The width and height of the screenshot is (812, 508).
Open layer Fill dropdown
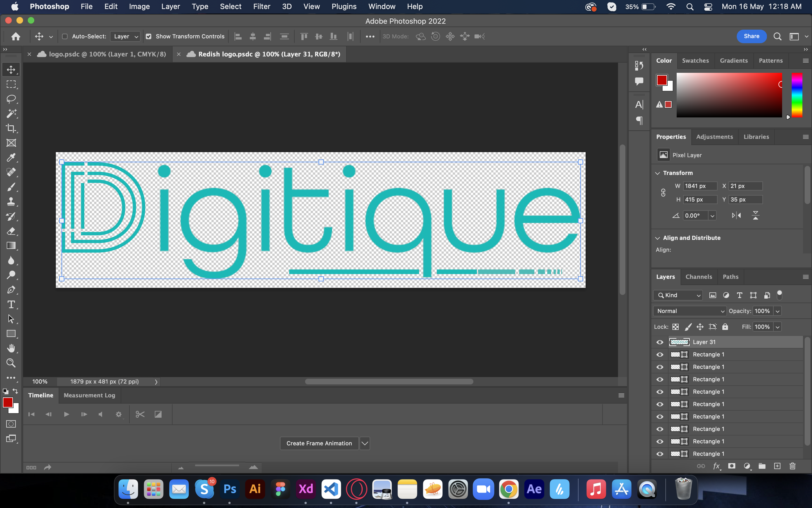pyautogui.click(x=777, y=327)
